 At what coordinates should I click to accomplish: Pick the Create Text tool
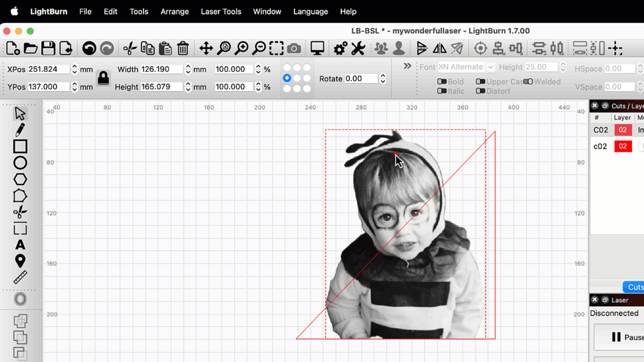pos(20,245)
